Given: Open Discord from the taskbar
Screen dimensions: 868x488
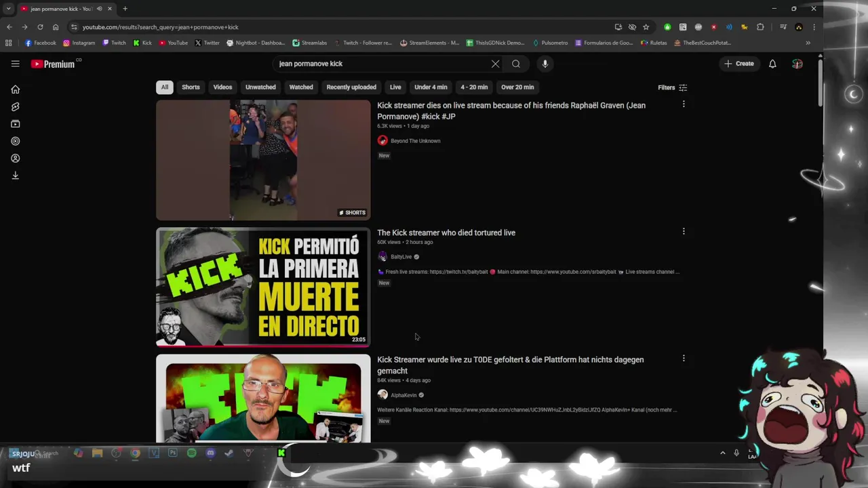Looking at the screenshot, I should pyautogui.click(x=210, y=453).
